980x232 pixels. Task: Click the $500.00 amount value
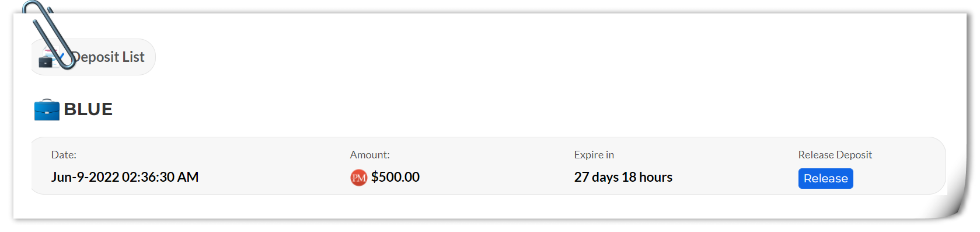click(395, 177)
